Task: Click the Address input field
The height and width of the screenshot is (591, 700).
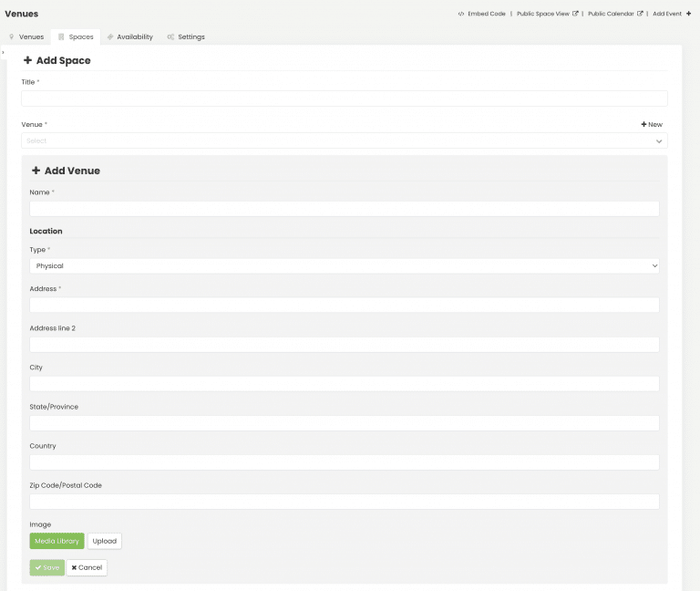Action: coord(344,306)
